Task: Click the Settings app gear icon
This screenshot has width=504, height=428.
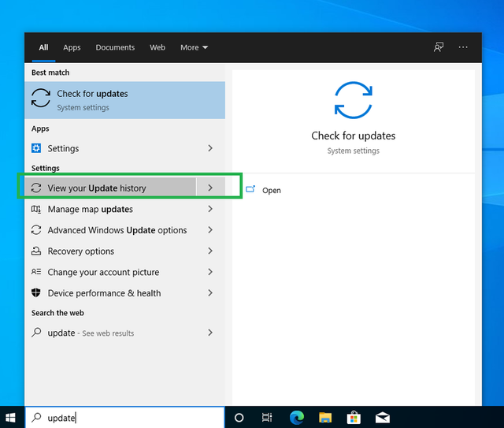Action: [36, 148]
